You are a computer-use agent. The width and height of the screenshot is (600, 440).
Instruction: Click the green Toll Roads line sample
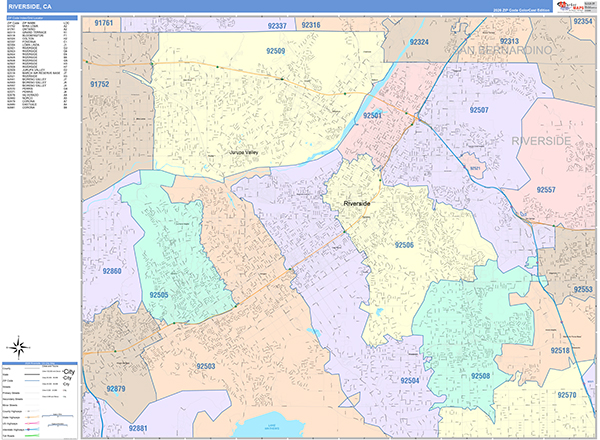(x=32, y=435)
